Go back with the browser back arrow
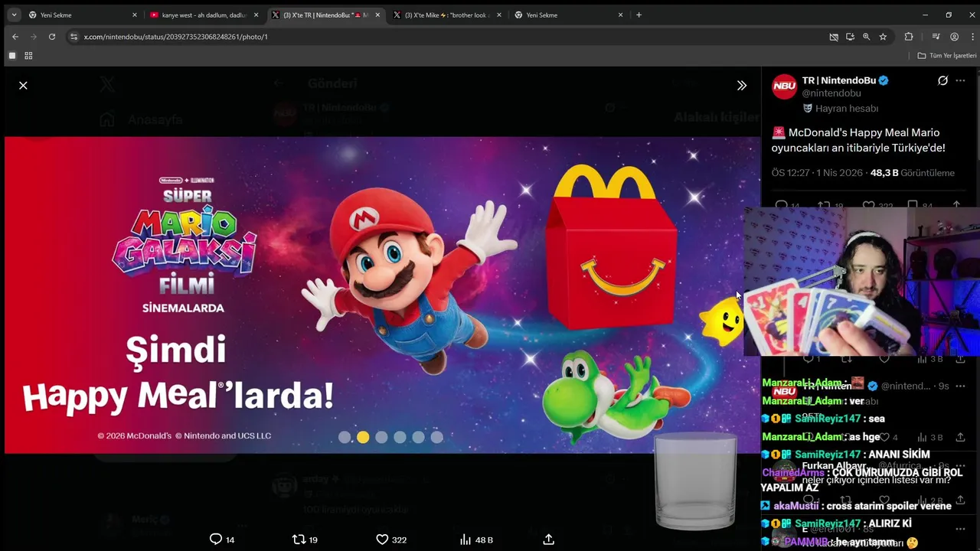Viewport: 980px width, 551px height. [x=15, y=37]
